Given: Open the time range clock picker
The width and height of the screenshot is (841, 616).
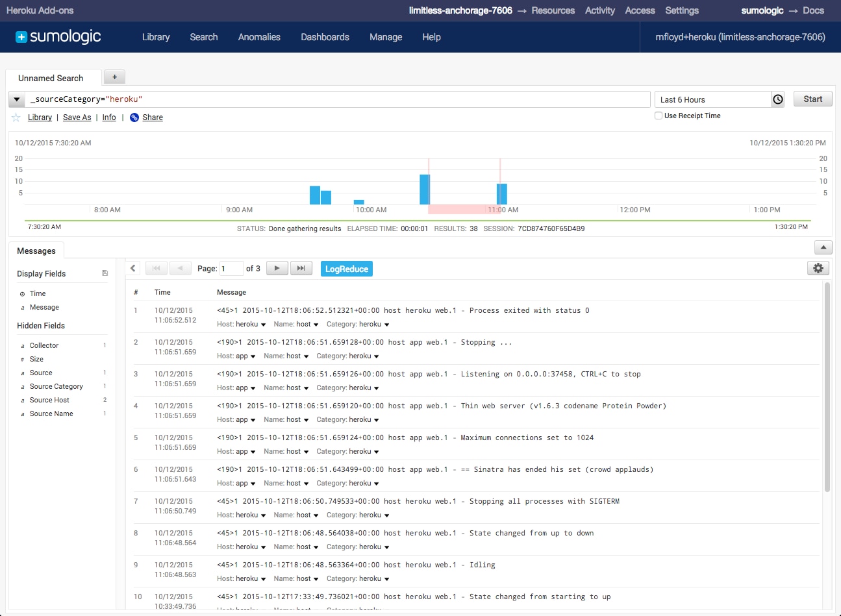Looking at the screenshot, I should tap(777, 99).
